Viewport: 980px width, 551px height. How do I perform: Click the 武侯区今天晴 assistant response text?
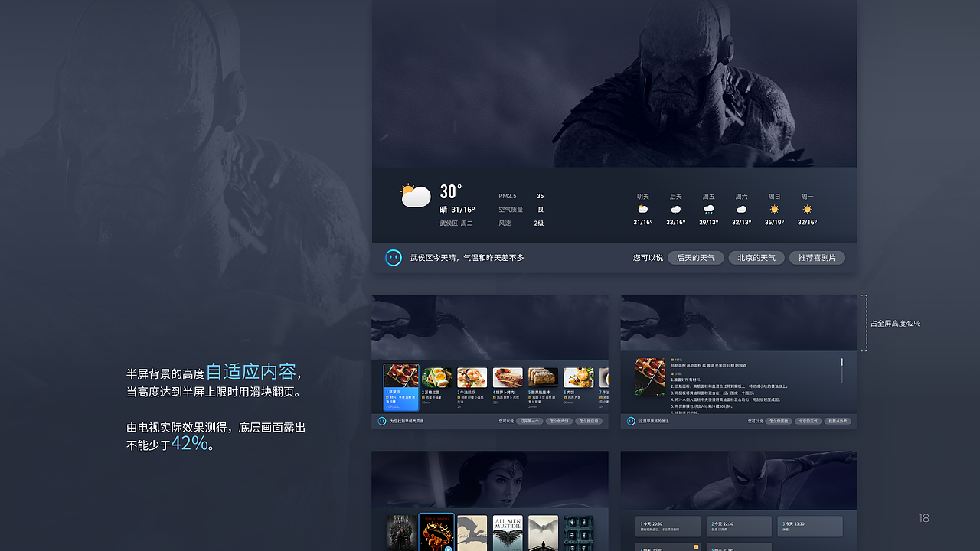pos(467,258)
